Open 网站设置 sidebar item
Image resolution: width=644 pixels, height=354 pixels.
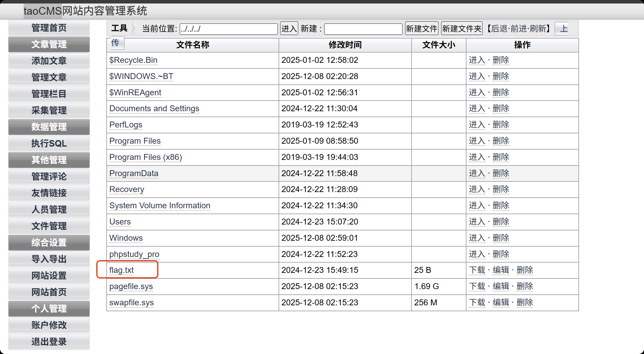click(49, 276)
